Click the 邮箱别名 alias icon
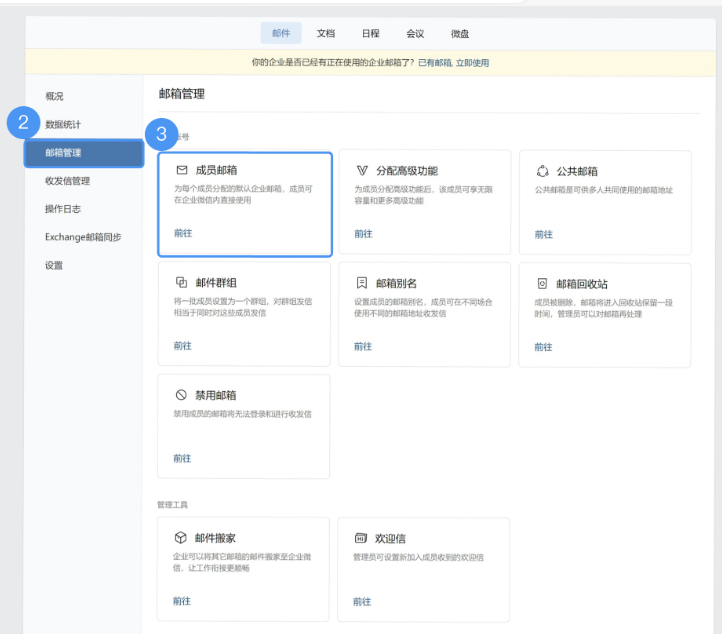722x634 pixels. 362,283
